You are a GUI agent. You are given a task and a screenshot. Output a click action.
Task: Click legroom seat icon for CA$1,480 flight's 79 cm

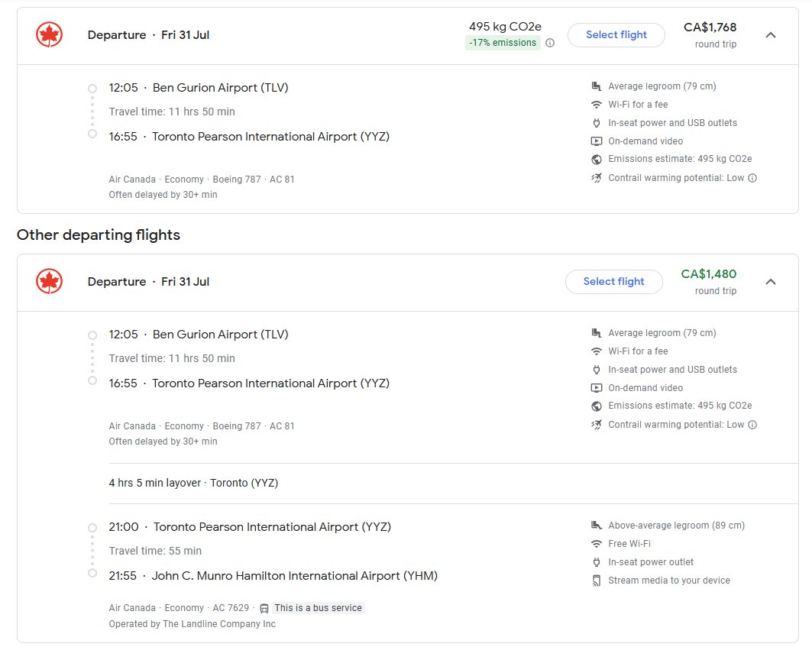[597, 332]
